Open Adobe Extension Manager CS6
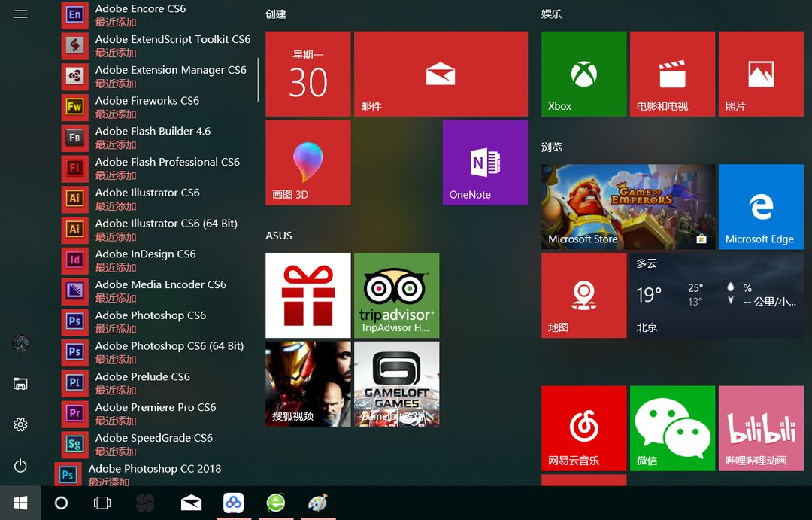 [x=156, y=76]
